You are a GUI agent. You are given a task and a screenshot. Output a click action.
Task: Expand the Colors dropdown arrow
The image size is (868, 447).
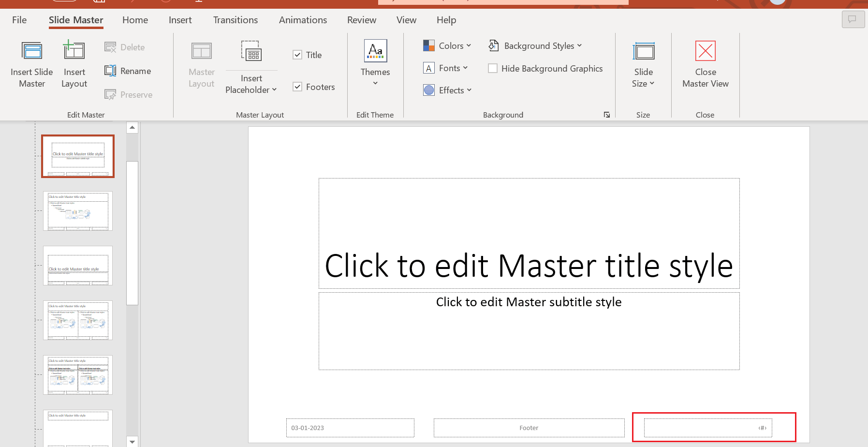(x=469, y=46)
